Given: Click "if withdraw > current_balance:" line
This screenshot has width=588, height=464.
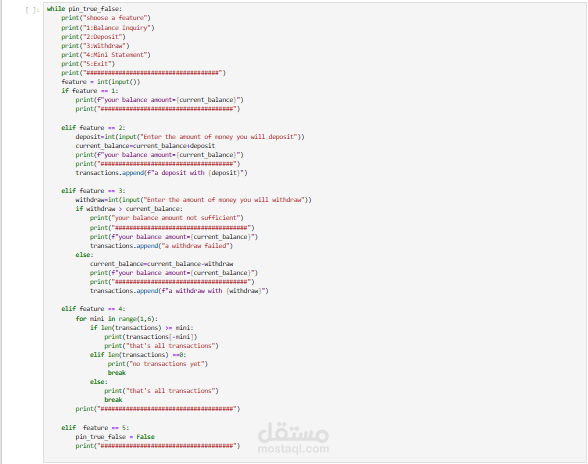Looking at the screenshot, I should [x=129, y=209].
